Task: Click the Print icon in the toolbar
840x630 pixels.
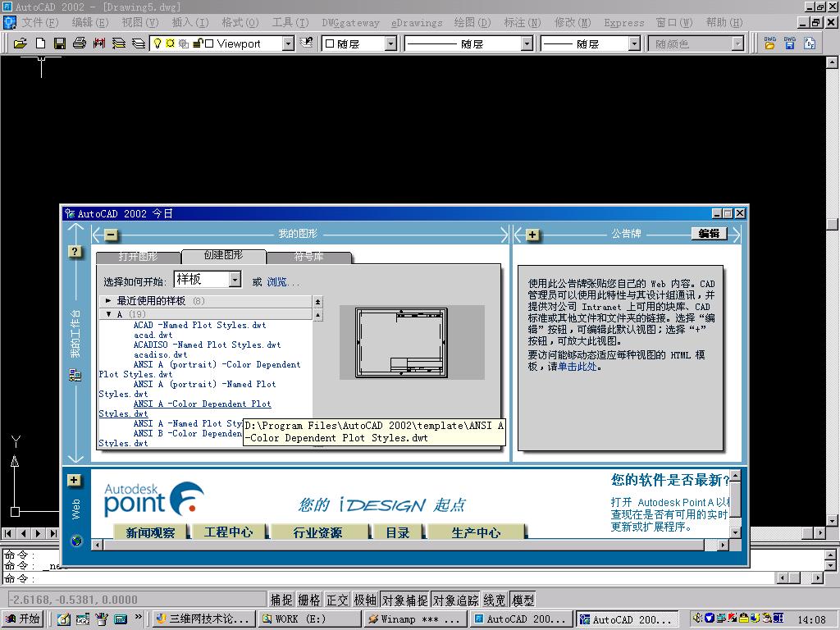Action: click(x=80, y=43)
